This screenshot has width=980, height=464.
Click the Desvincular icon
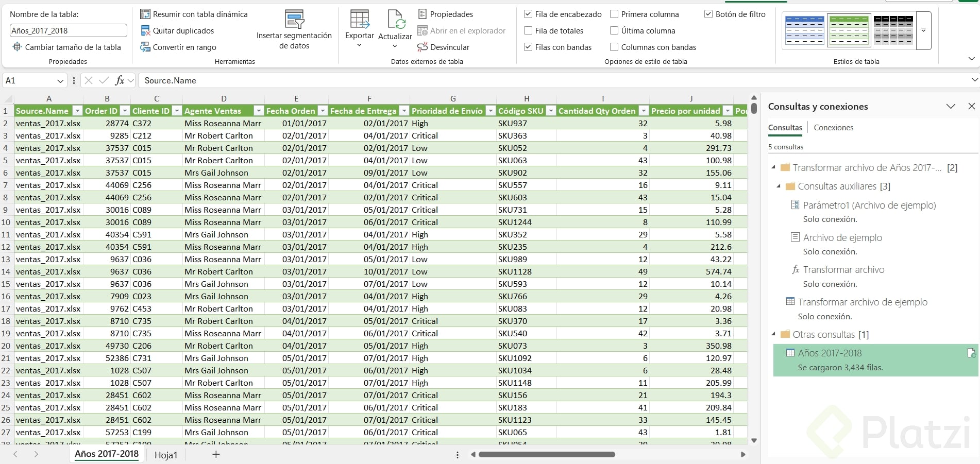coord(423,47)
